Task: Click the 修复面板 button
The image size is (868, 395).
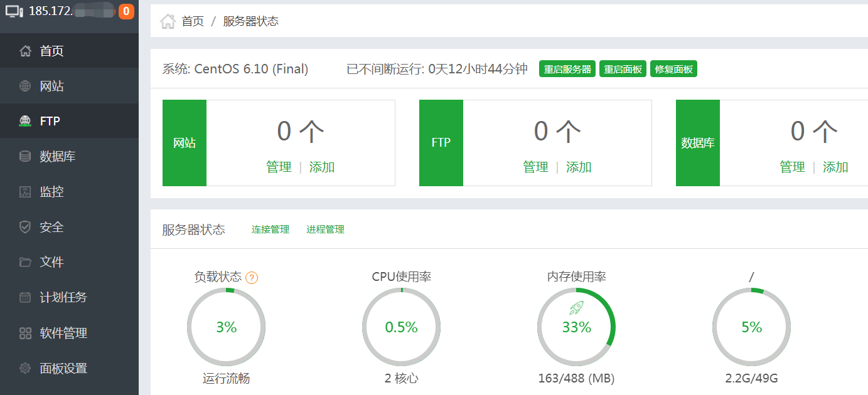Action: point(673,69)
